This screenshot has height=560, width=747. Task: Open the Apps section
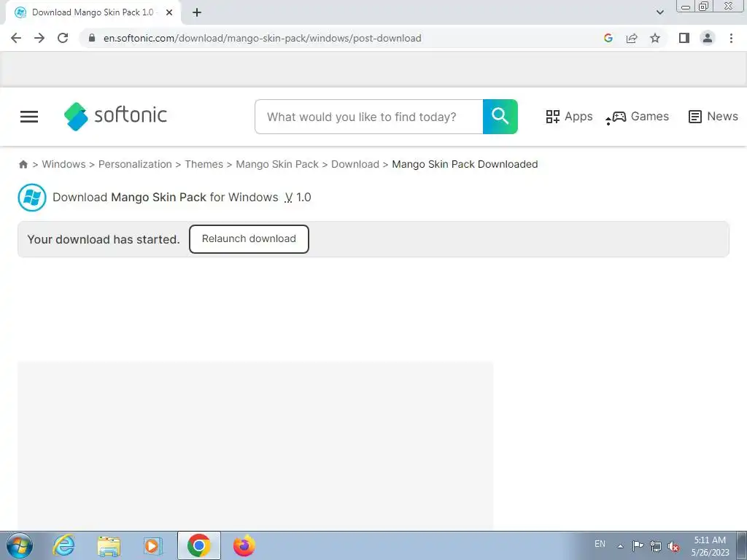(569, 116)
